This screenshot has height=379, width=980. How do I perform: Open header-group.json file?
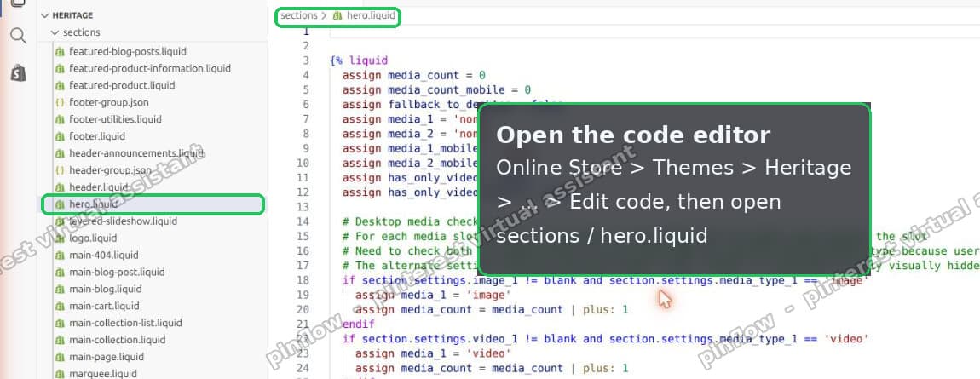[x=110, y=169]
